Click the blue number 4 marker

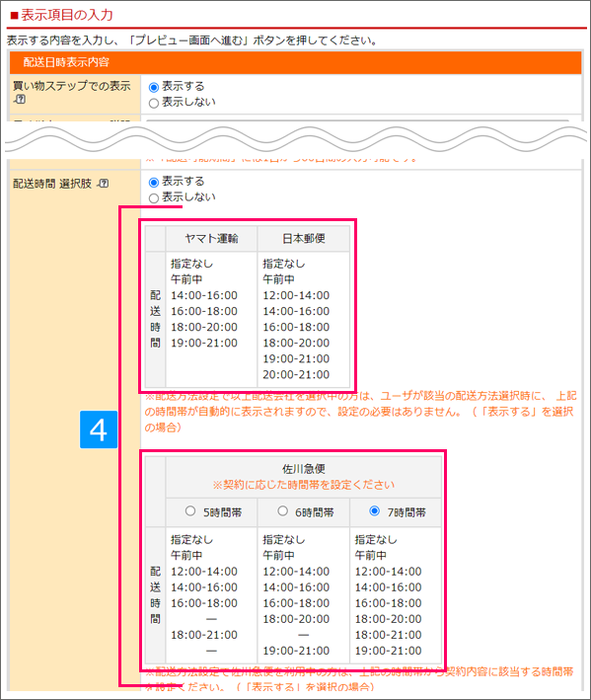click(99, 429)
